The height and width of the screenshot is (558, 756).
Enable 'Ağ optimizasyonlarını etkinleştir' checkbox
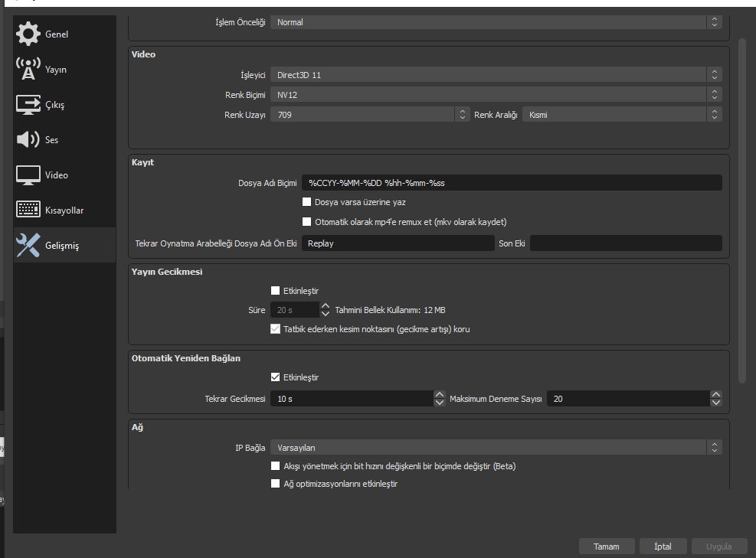275,483
